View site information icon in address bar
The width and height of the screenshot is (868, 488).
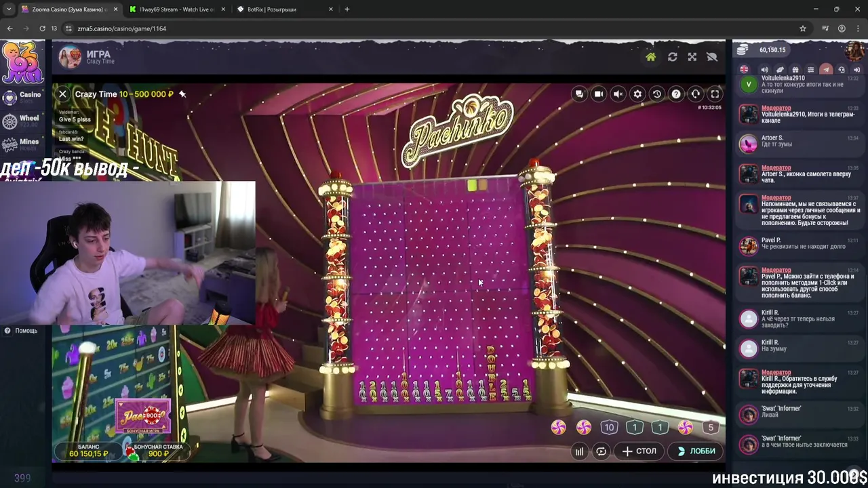tap(68, 28)
